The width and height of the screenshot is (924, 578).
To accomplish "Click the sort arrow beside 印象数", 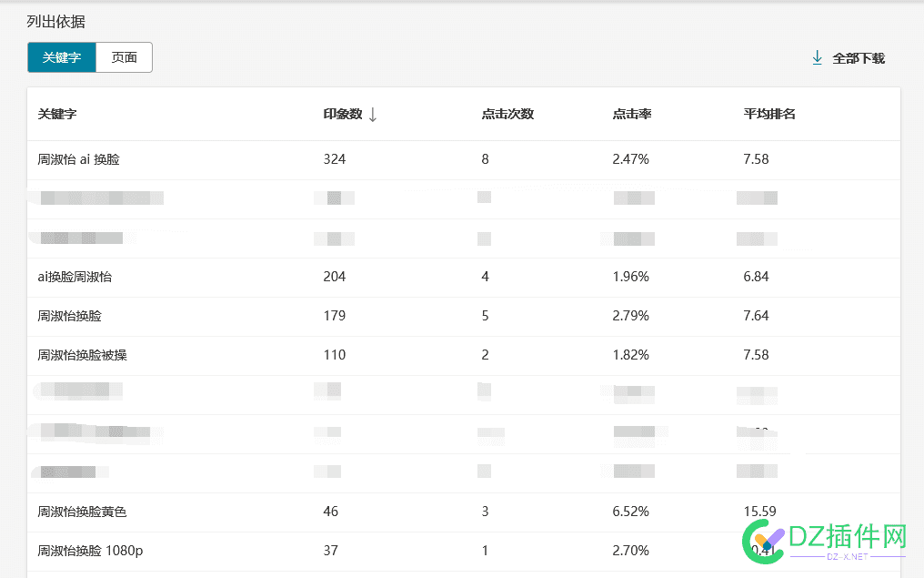I will pos(373,115).
